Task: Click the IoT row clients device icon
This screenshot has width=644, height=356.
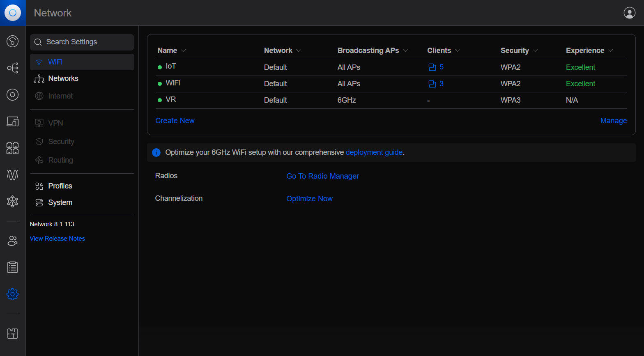Action: (x=432, y=67)
